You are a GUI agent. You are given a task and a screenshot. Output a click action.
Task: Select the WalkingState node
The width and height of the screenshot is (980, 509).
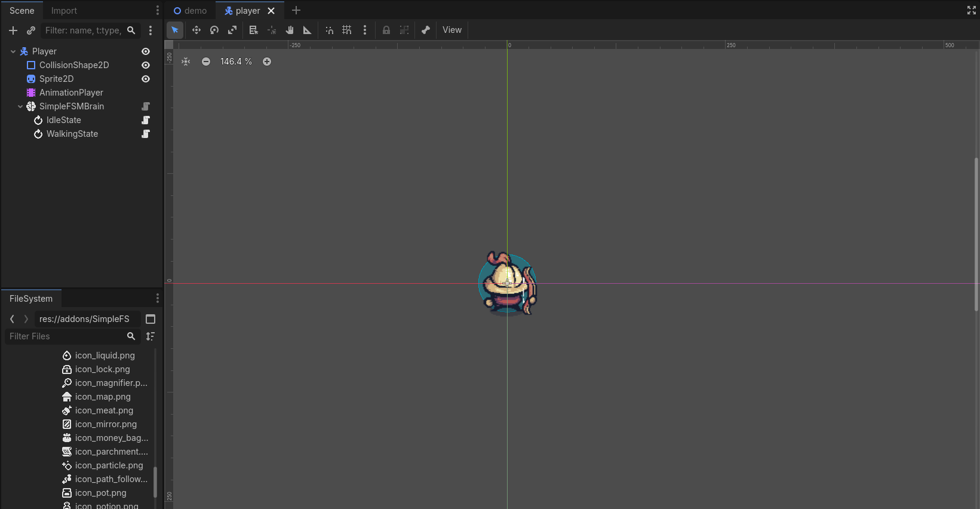72,134
